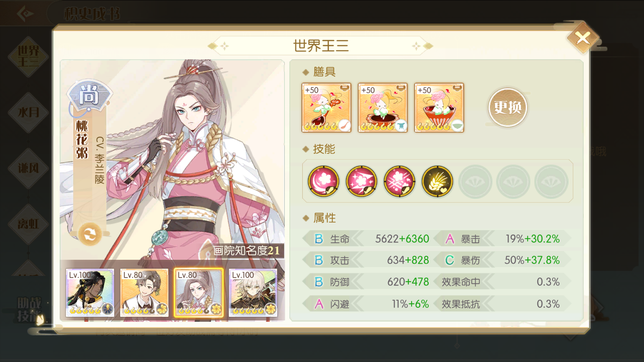Select the Lv.100 dark-haired character thumbnail

point(90,292)
